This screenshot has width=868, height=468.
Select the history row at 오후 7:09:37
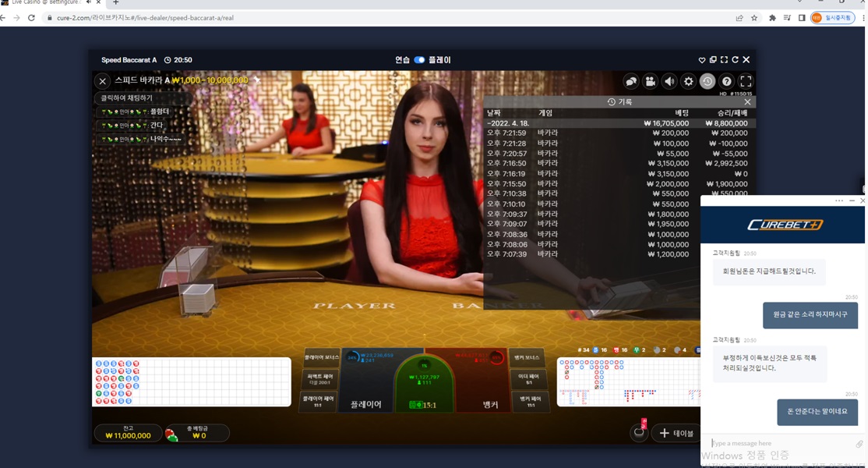(592, 214)
